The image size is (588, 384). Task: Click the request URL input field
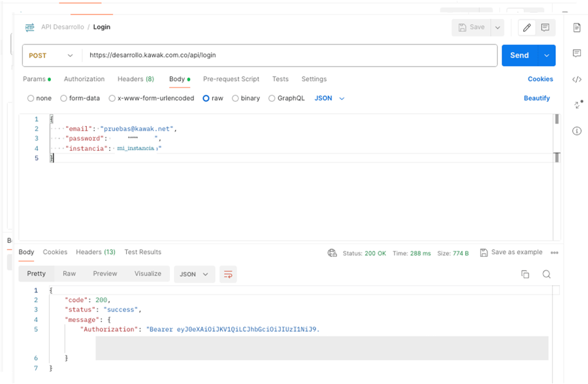coord(290,56)
